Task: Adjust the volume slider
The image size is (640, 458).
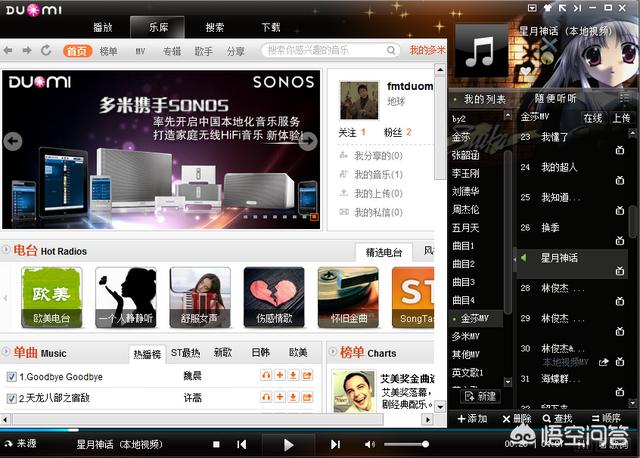Action: click(406, 444)
